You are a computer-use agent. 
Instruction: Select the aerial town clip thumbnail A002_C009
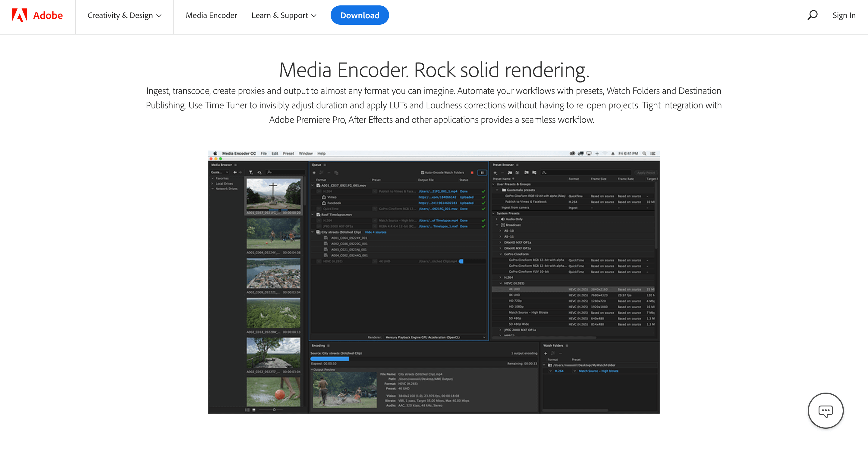(x=273, y=273)
